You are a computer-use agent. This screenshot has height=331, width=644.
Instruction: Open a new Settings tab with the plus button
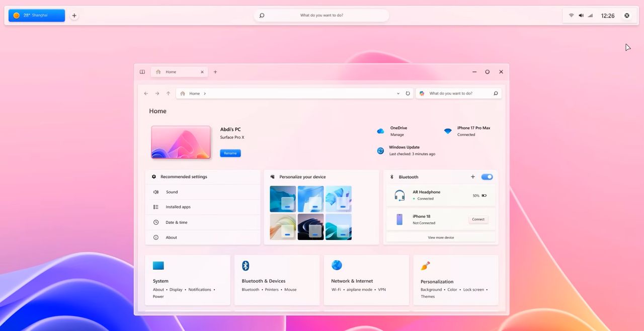coord(215,71)
